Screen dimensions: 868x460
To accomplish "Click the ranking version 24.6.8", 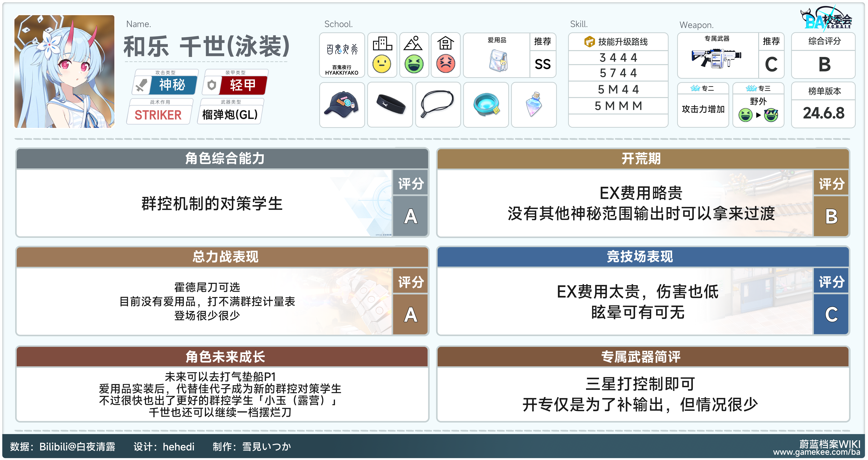I will click(x=824, y=113).
